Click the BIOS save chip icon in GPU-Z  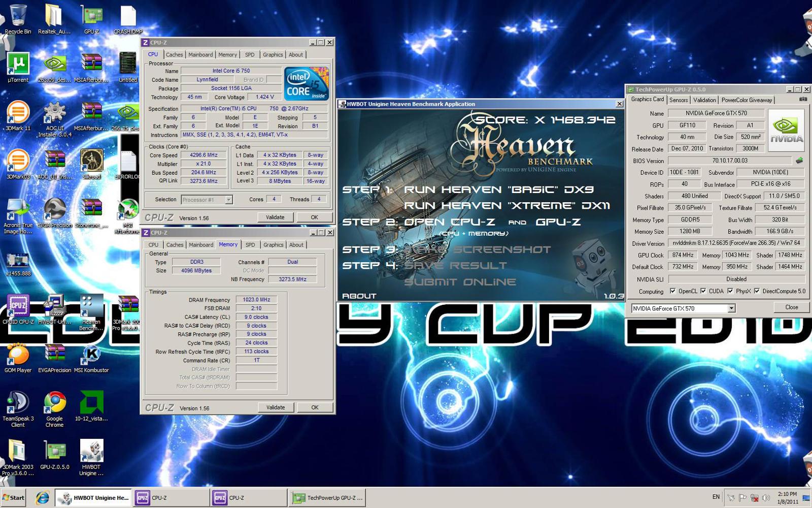(x=799, y=161)
